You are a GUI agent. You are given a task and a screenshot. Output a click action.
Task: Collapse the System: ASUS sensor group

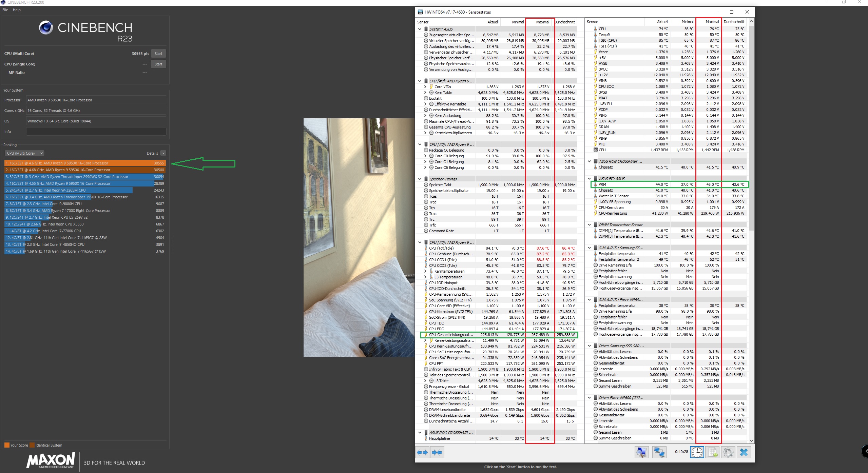(x=420, y=29)
